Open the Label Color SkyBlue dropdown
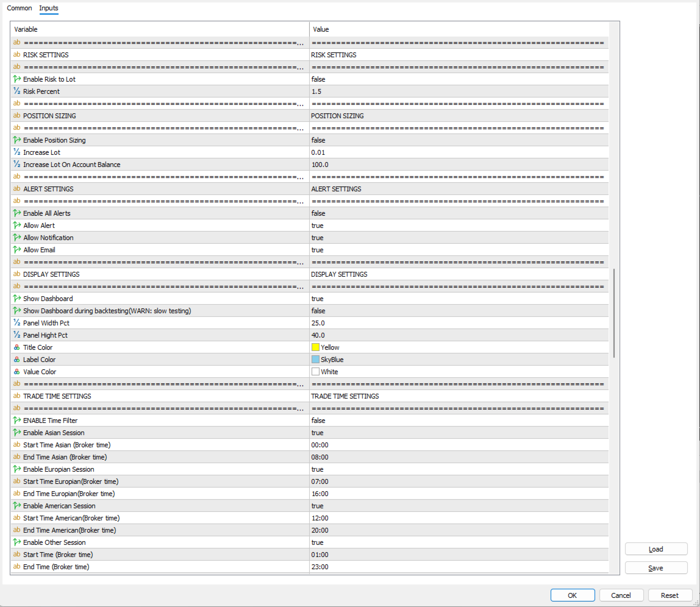Screen dimensions: 700x607 tap(459, 360)
